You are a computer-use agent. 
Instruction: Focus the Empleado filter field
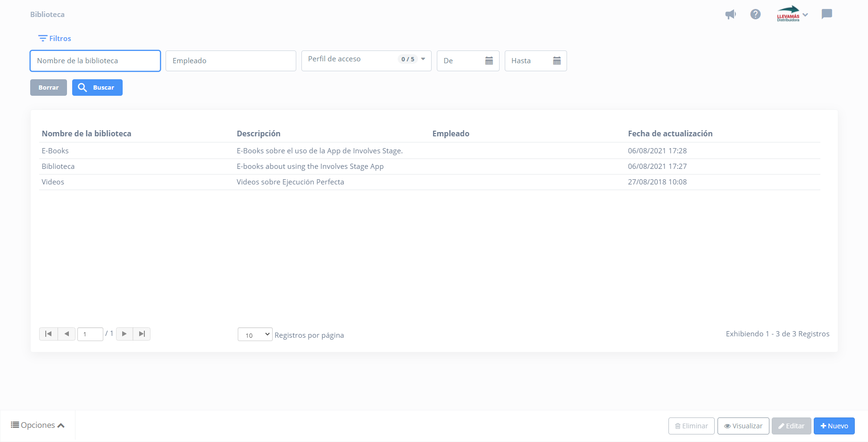pyautogui.click(x=231, y=61)
